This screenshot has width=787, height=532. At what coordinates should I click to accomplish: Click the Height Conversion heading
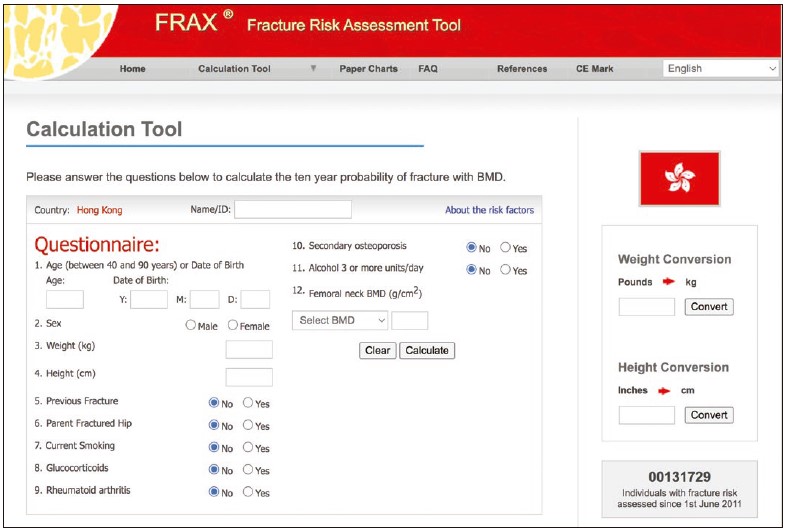pyautogui.click(x=673, y=367)
